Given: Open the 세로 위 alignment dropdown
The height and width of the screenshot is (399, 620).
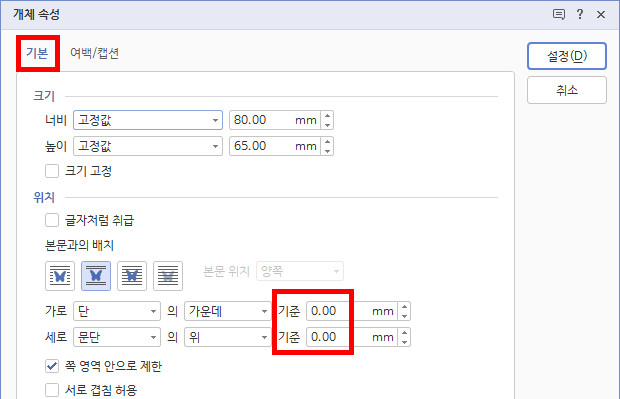Looking at the screenshot, I should click(228, 337).
